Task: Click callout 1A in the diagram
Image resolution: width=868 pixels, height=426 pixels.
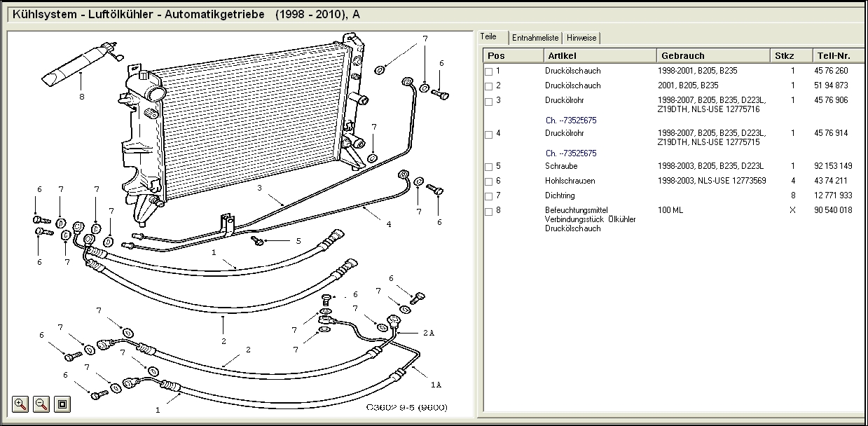Action: click(436, 384)
